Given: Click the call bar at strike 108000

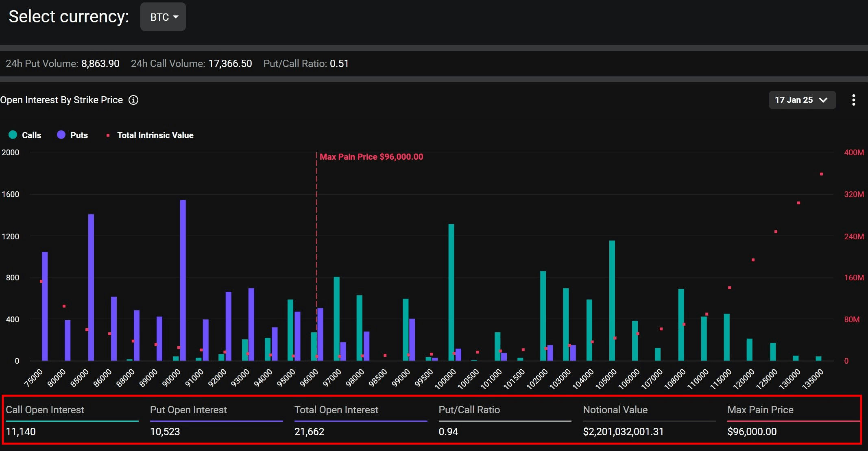Looking at the screenshot, I should coord(681,325).
